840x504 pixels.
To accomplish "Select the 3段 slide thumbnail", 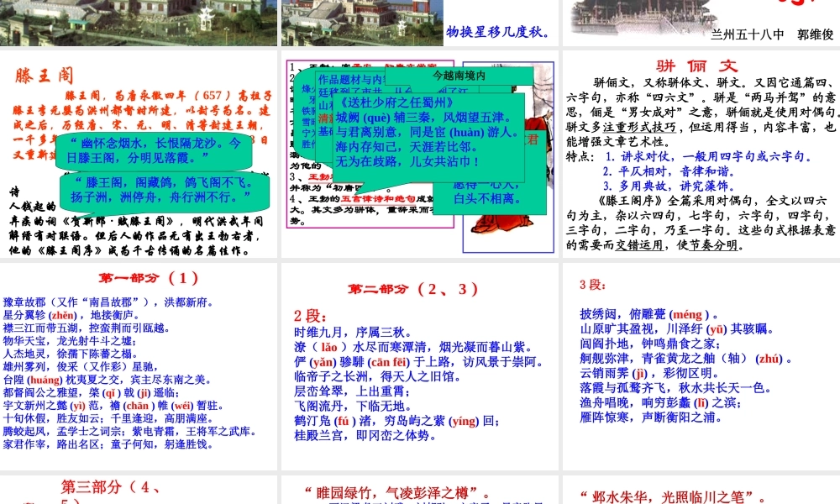I will click(701, 366).
